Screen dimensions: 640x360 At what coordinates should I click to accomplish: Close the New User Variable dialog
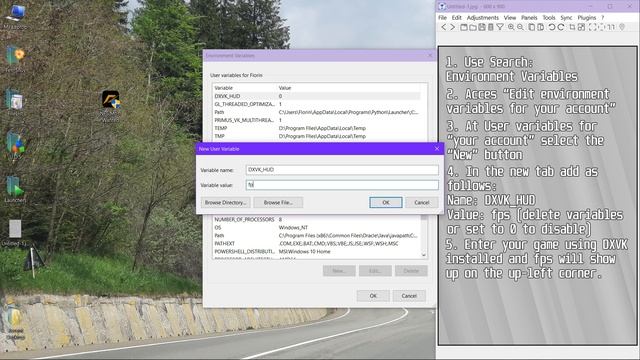tap(437, 149)
